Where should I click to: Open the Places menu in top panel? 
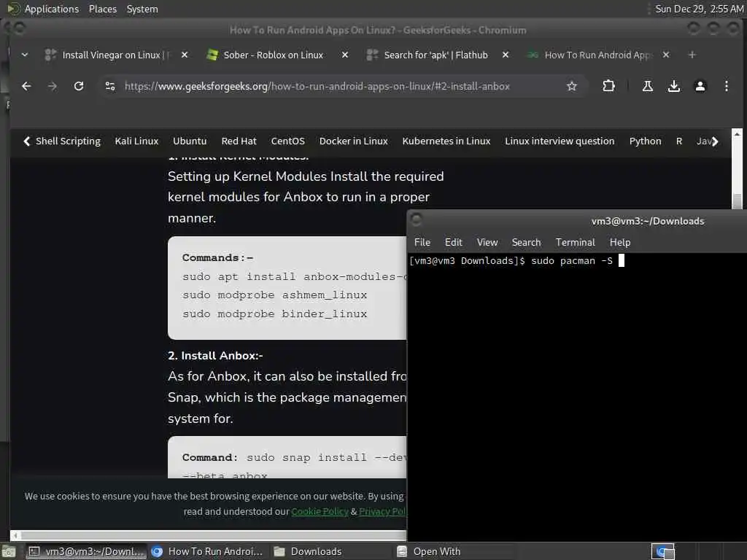(102, 9)
